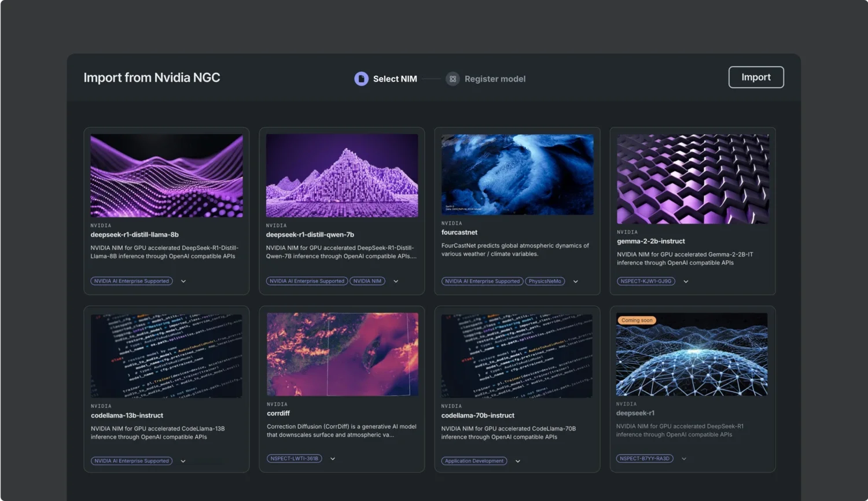This screenshot has width=868, height=501.
Task: Click NVIDIA AI Enterprise Supported tag on deepseek-r1-distill-qwen-7b
Action: 307,281
